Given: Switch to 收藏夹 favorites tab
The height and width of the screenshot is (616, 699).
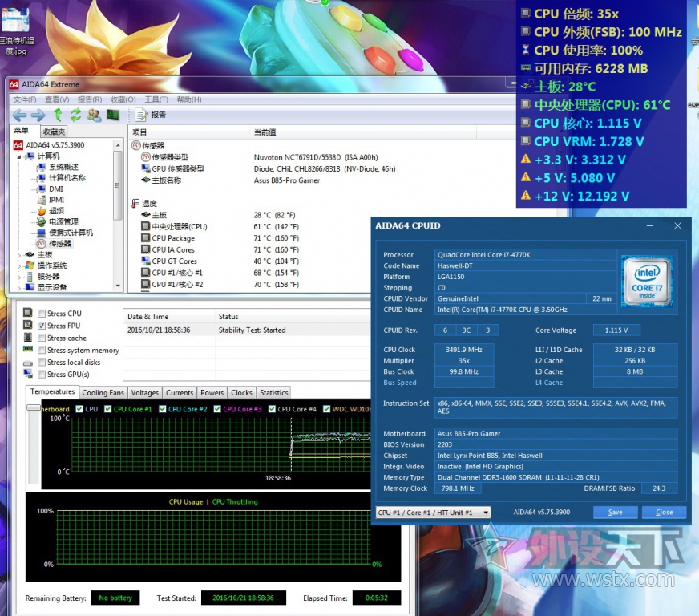Looking at the screenshot, I should click(54, 132).
